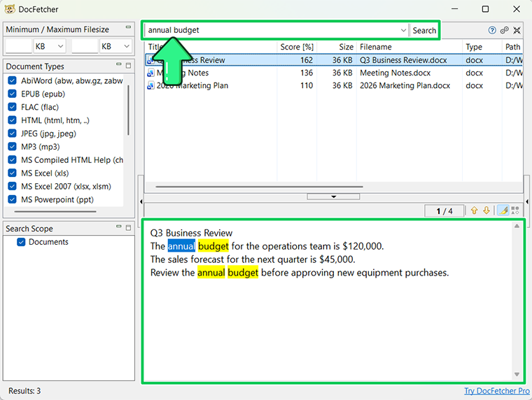The height and width of the screenshot is (400, 532).
Task: Click the maximum filesize input field
Action: pyautogui.click(x=85, y=46)
